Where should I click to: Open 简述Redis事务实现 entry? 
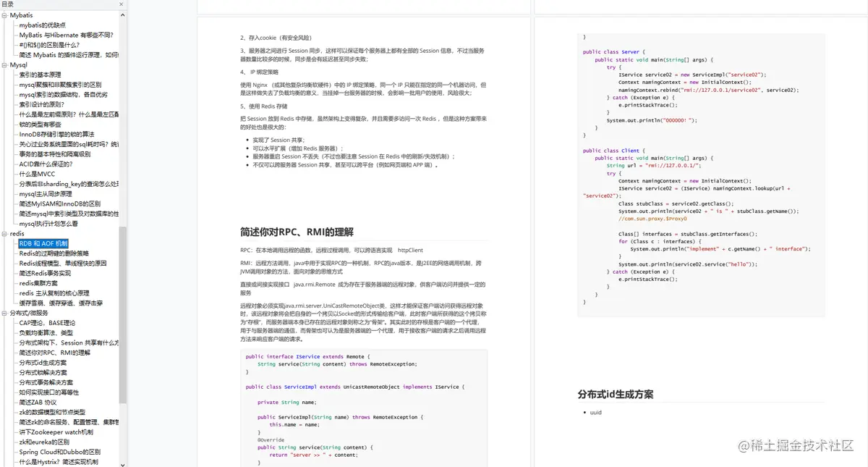[45, 274]
